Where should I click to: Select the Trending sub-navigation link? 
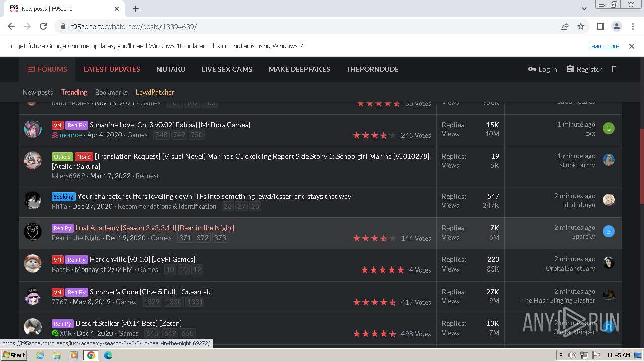click(x=74, y=92)
